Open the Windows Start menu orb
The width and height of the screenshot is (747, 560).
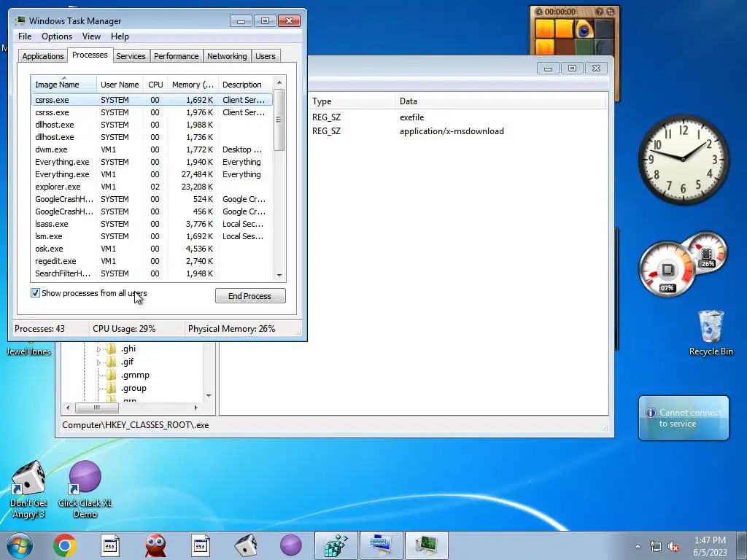(19, 545)
